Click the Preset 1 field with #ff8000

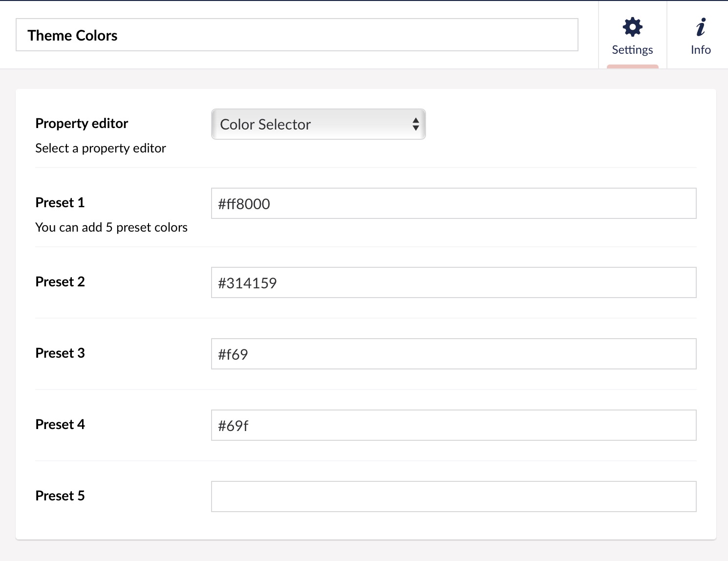pos(453,203)
